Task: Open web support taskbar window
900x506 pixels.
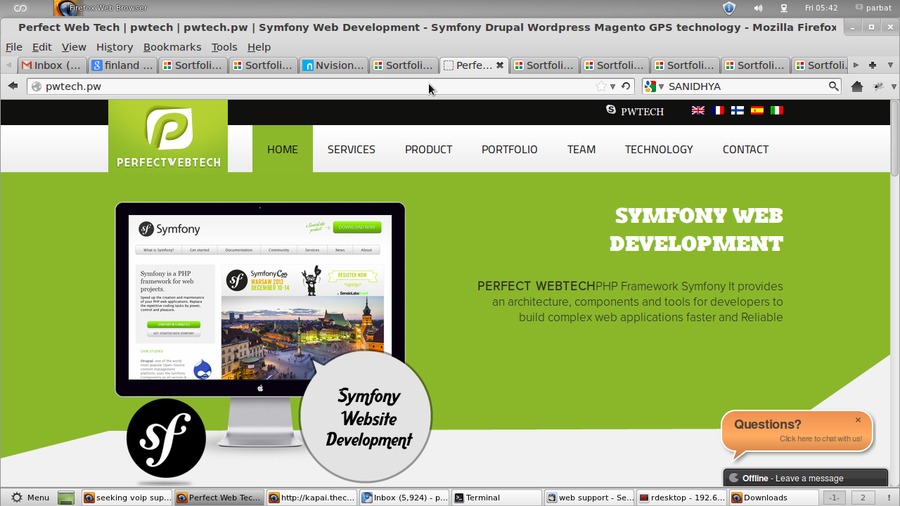Action: [589, 497]
